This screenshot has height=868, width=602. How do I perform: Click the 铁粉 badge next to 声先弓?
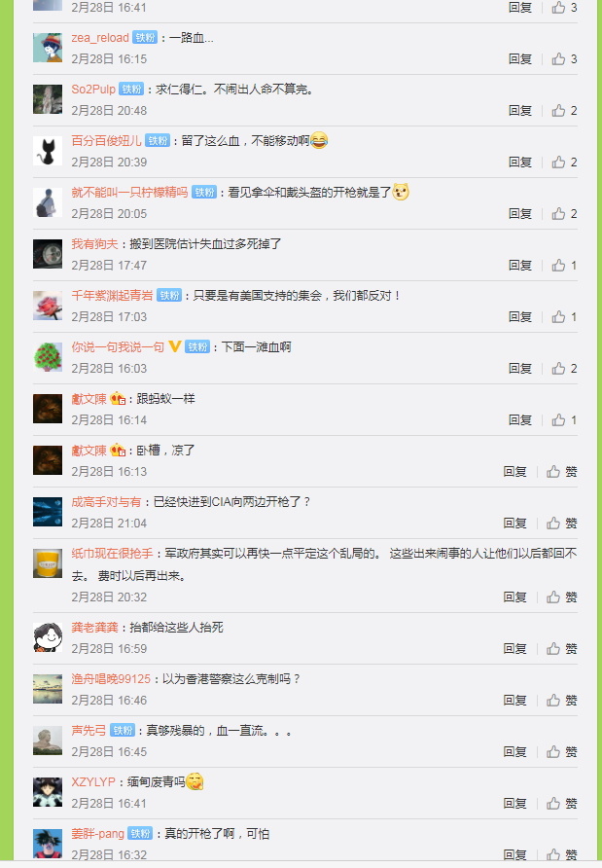123,730
